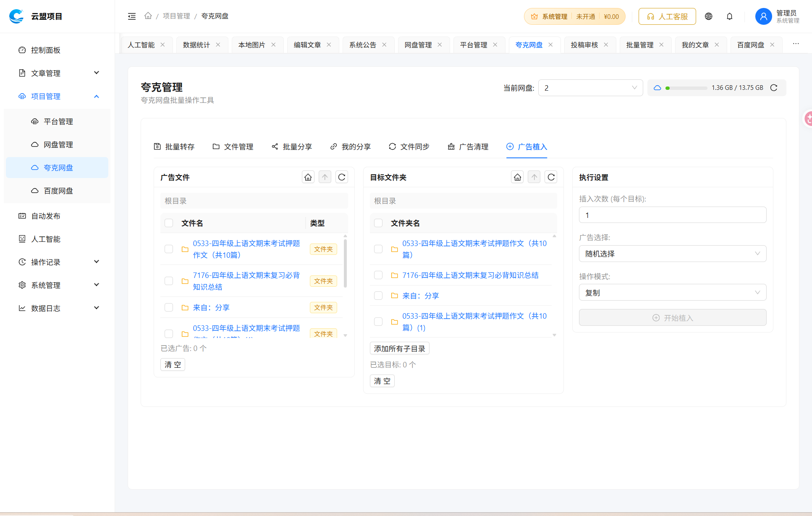
Task: Go to root in 目标文件夹 panel
Action: point(517,177)
